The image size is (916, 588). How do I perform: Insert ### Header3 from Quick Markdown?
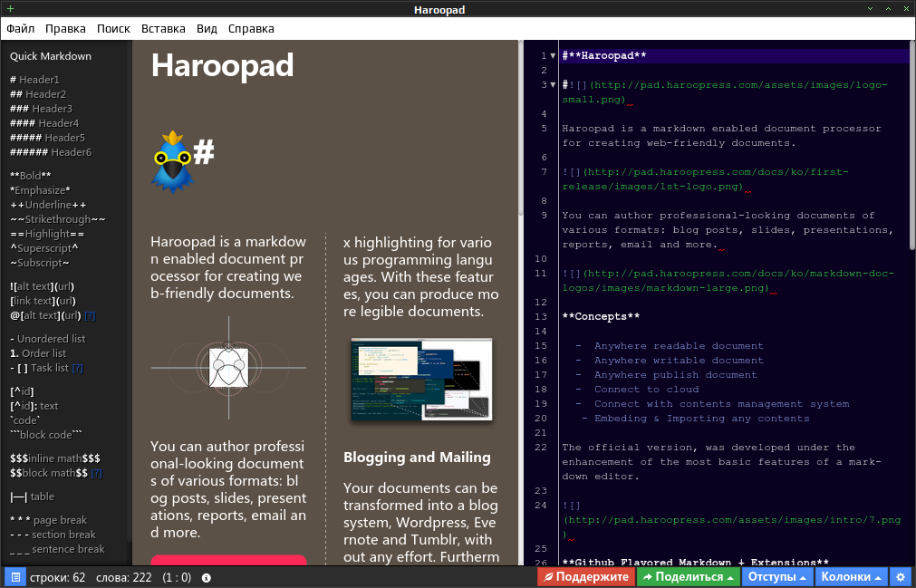coord(41,109)
